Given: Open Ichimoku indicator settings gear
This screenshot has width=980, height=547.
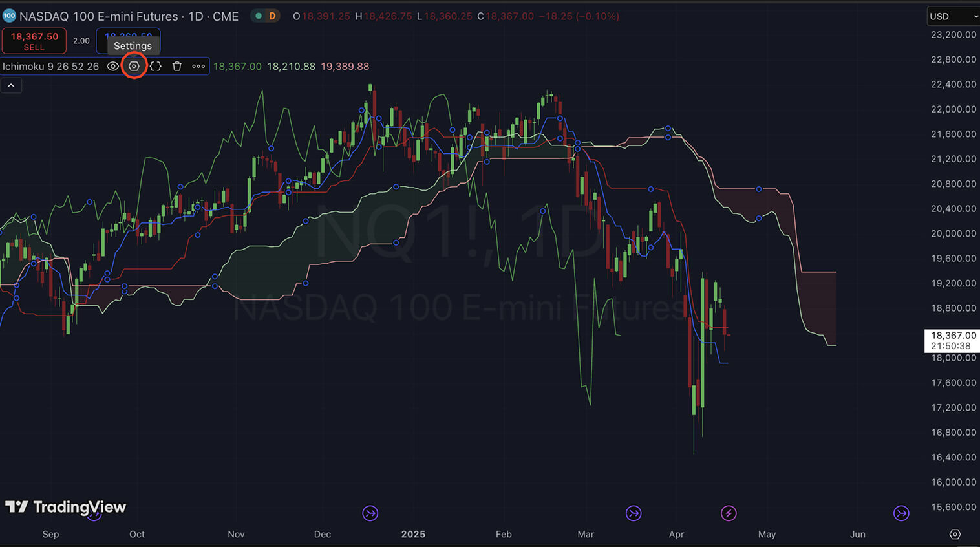Looking at the screenshot, I should click(x=134, y=66).
